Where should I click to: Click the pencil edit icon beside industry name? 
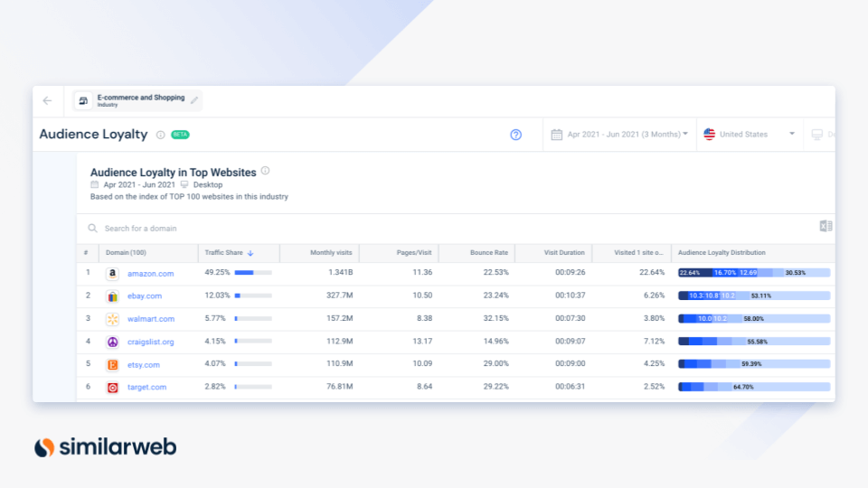coord(194,100)
